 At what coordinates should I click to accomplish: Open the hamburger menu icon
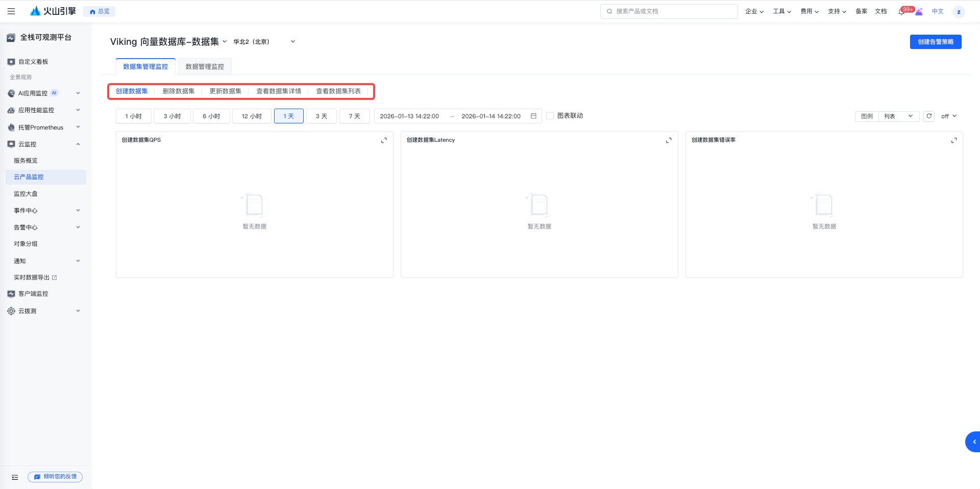pyautogui.click(x=11, y=11)
